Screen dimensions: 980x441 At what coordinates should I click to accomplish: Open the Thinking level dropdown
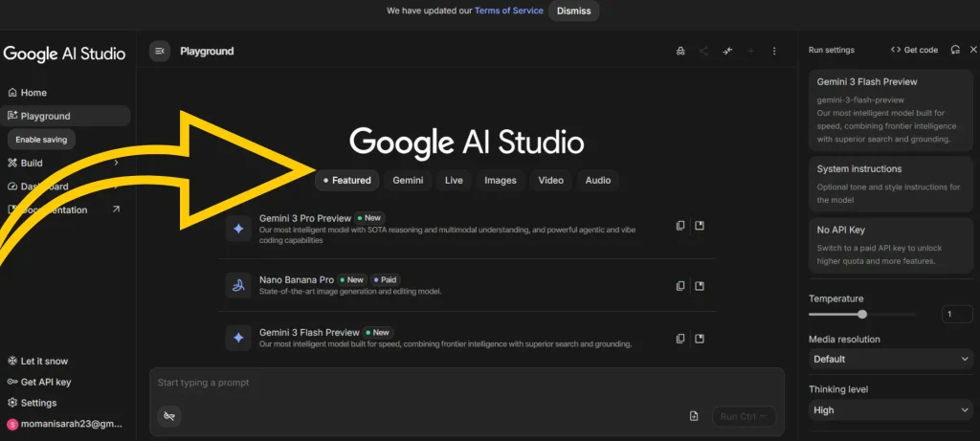tap(891, 410)
